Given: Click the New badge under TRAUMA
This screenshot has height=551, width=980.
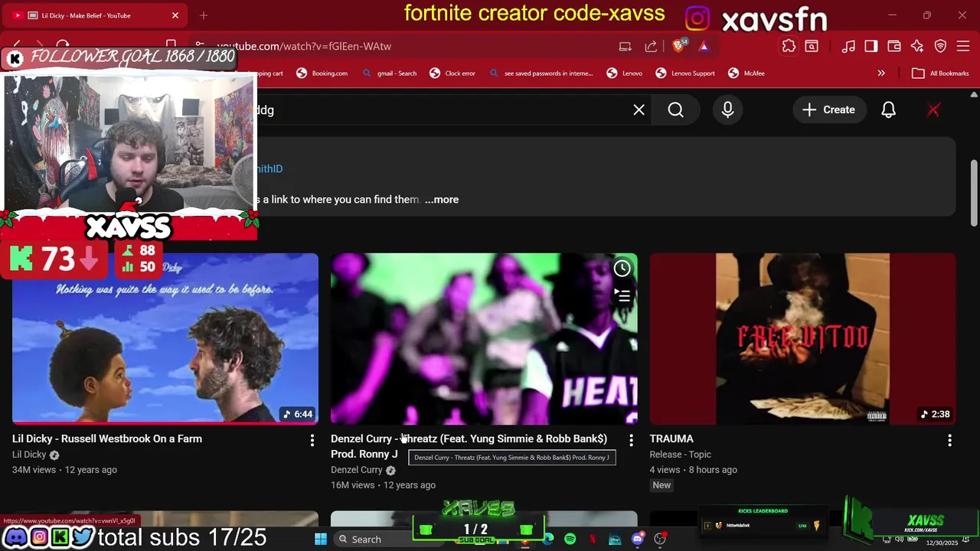Looking at the screenshot, I should click(x=661, y=485).
